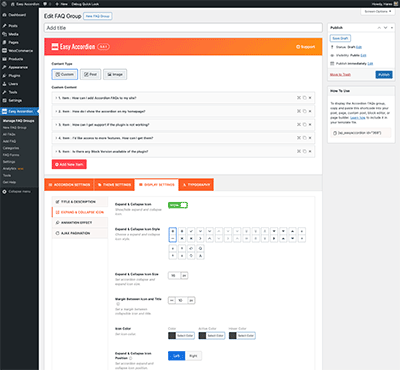Set icon position to Left
The width and height of the screenshot is (400, 370).
click(x=176, y=356)
